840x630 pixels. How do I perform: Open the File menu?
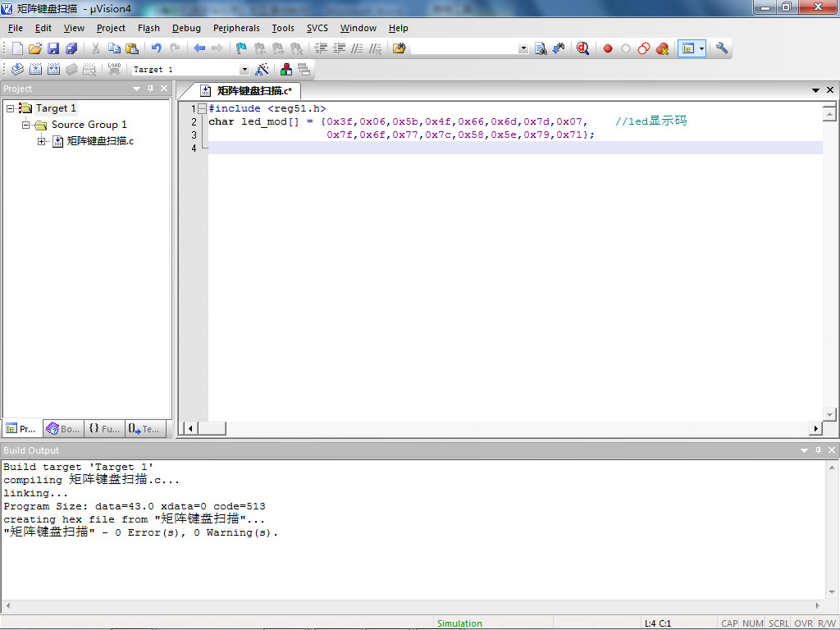16,29
